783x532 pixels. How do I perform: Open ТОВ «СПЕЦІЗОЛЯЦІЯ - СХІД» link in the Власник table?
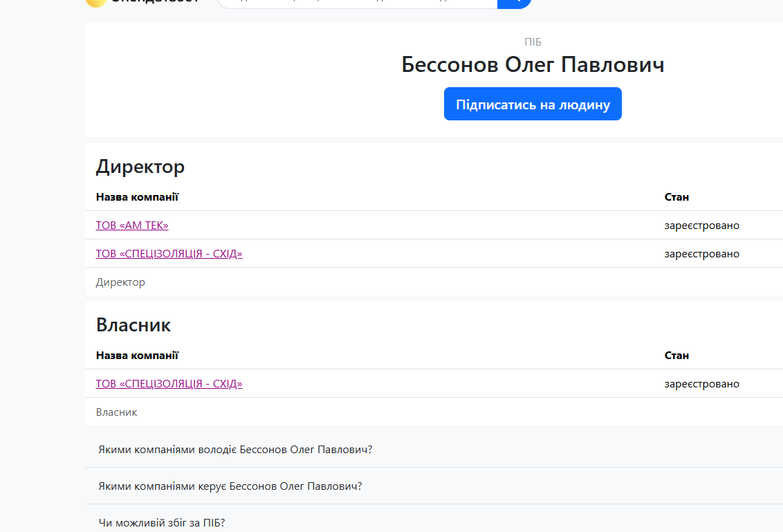point(169,384)
